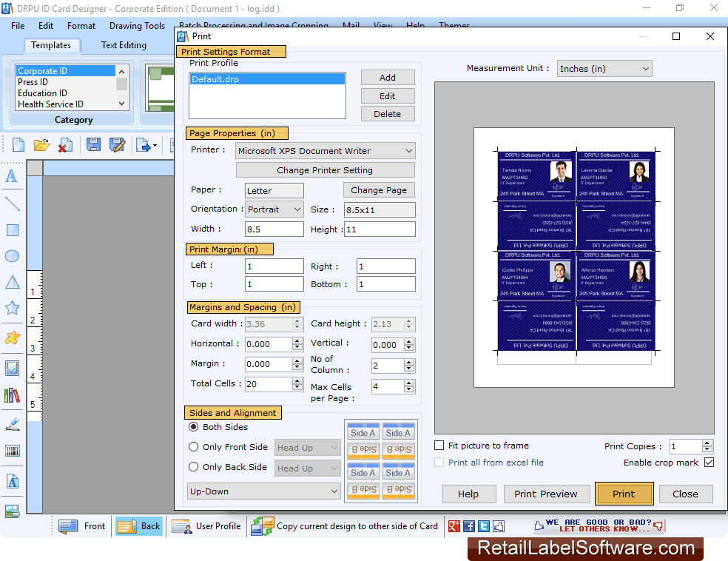Enable the Only Front Side option
Screen dimensions: 728x561
pyautogui.click(x=194, y=447)
